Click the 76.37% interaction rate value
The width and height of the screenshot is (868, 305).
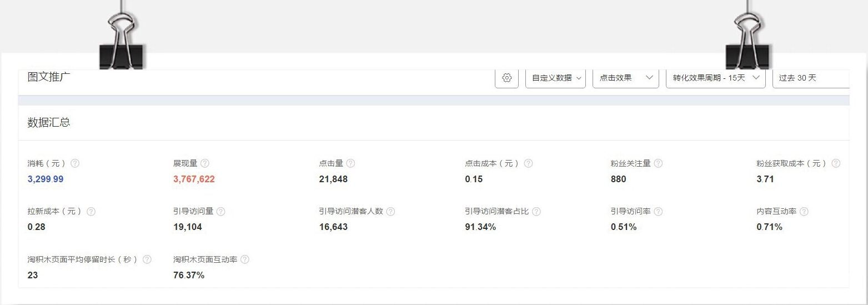pyautogui.click(x=189, y=275)
